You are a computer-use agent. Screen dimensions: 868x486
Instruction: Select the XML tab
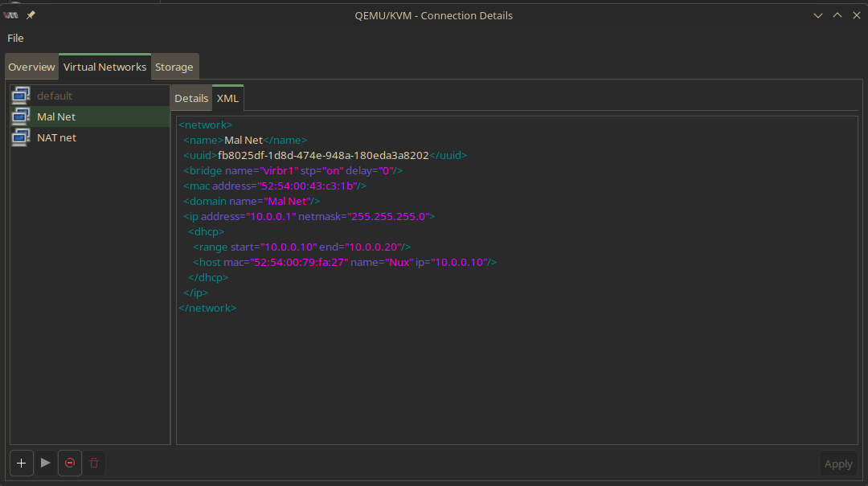click(227, 99)
